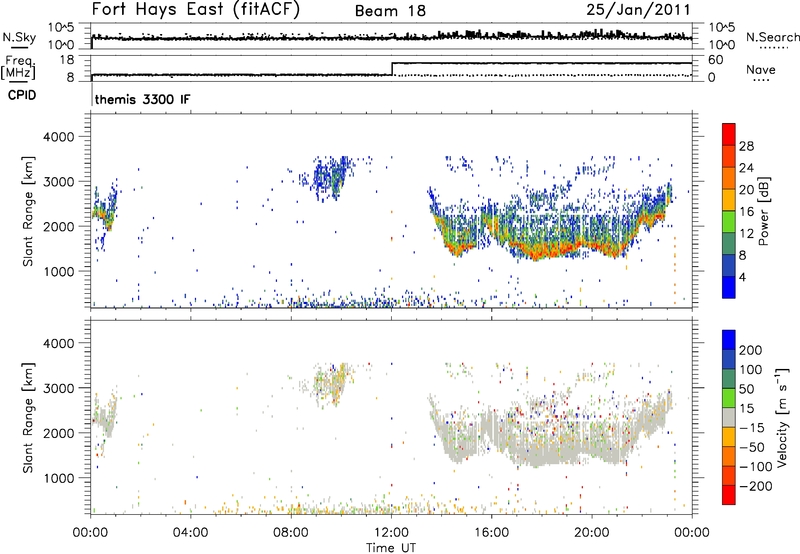
Task: Click 'Slant Range [km]' label of power panel
Action: 28,212
